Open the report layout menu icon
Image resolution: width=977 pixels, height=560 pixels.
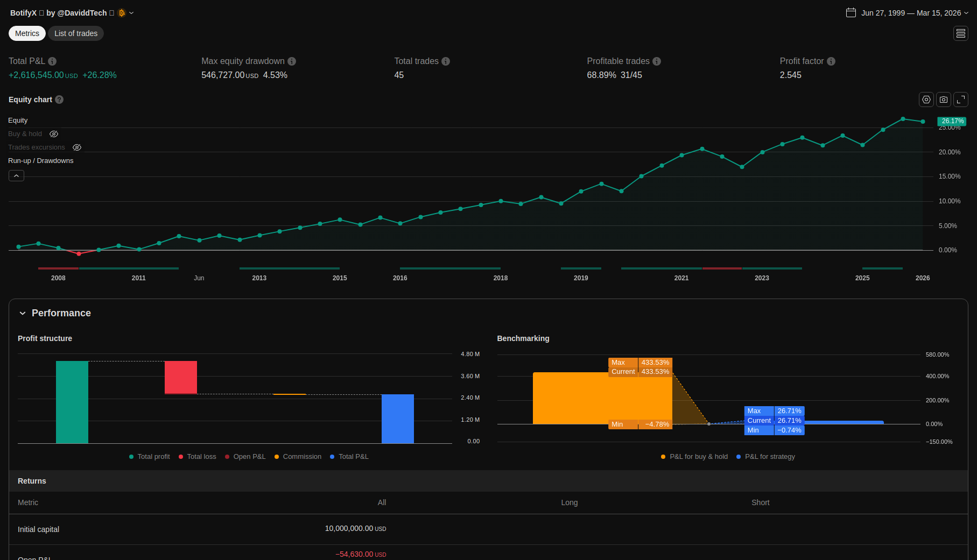click(x=961, y=33)
